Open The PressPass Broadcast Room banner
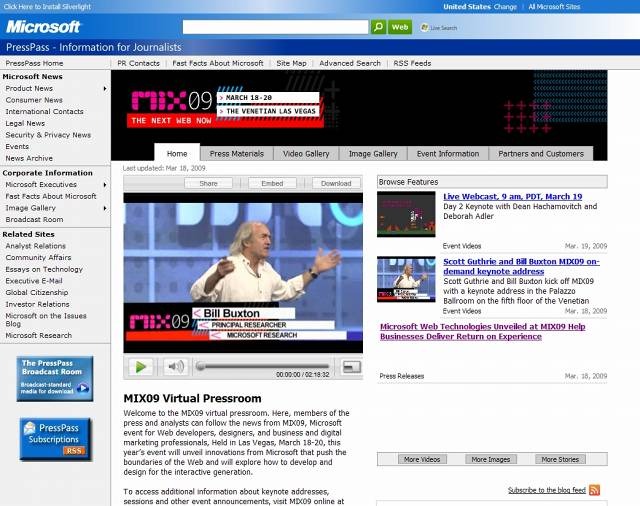640x506 pixels. click(55, 379)
